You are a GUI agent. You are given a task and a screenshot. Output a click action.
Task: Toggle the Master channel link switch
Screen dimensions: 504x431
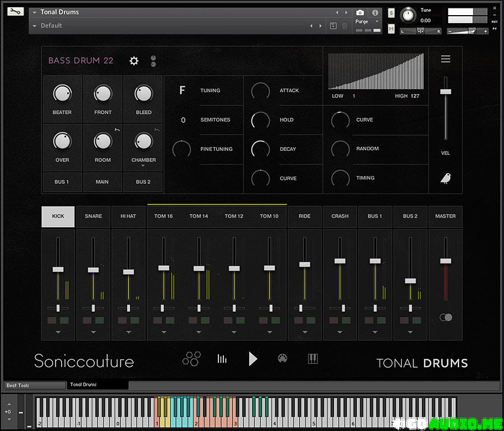[446, 317]
